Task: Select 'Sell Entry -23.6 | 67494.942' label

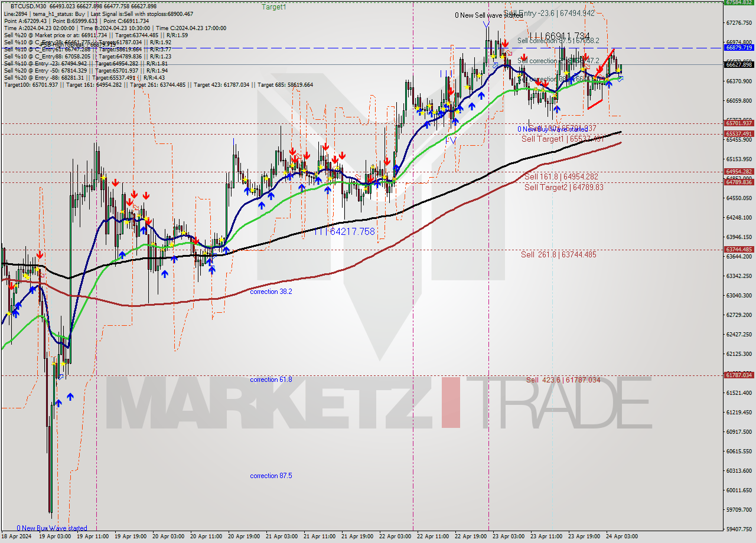Action: [549, 13]
